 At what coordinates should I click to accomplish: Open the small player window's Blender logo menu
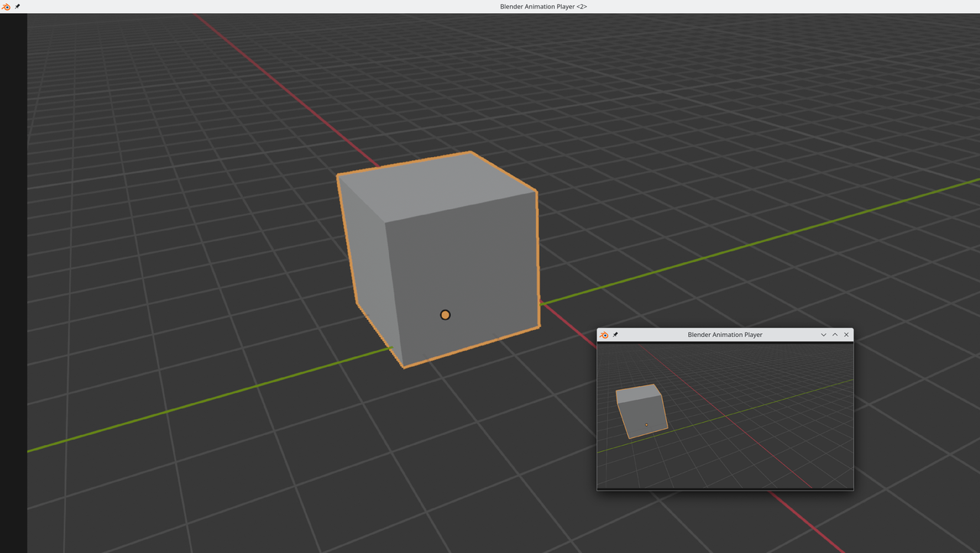604,335
